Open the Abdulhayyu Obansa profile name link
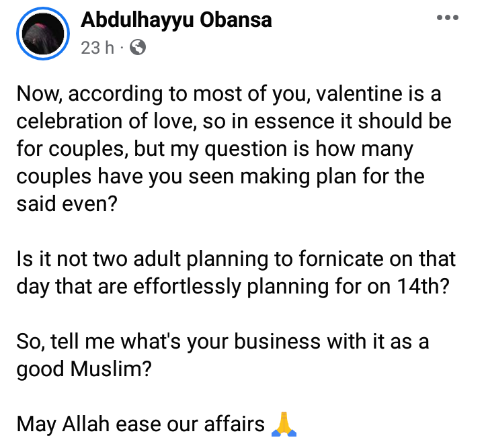Screen dimensions: 484x448 coord(176,20)
